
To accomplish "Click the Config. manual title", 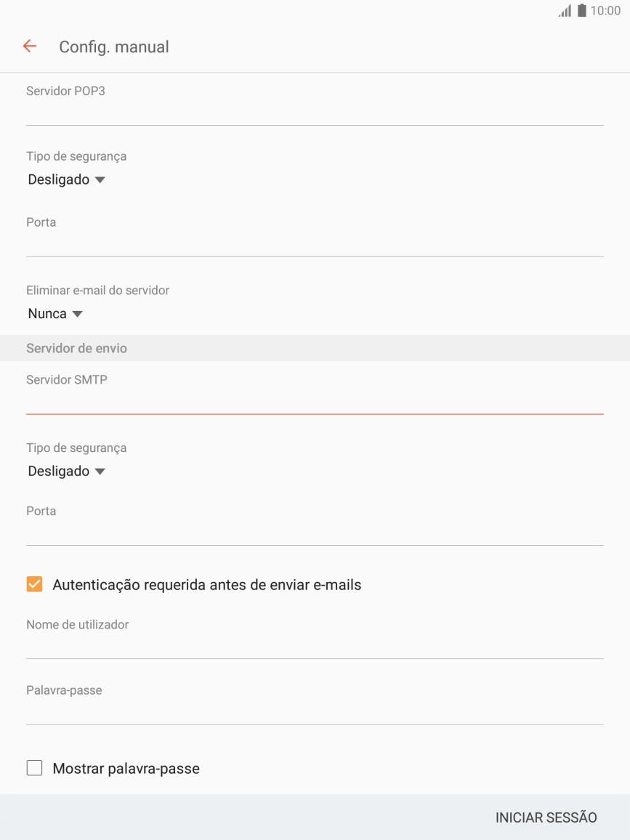I will (113, 46).
